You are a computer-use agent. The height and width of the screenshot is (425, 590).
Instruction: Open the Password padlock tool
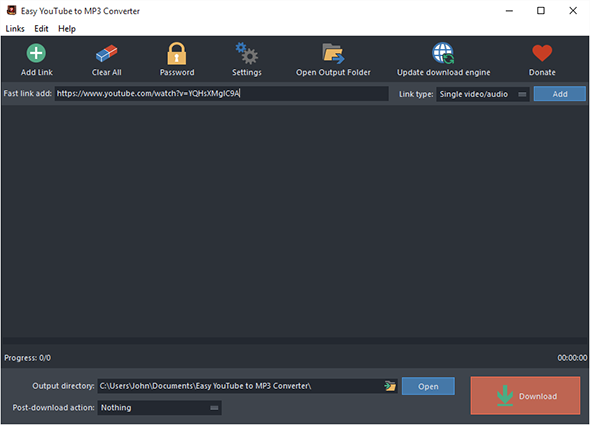[176, 53]
